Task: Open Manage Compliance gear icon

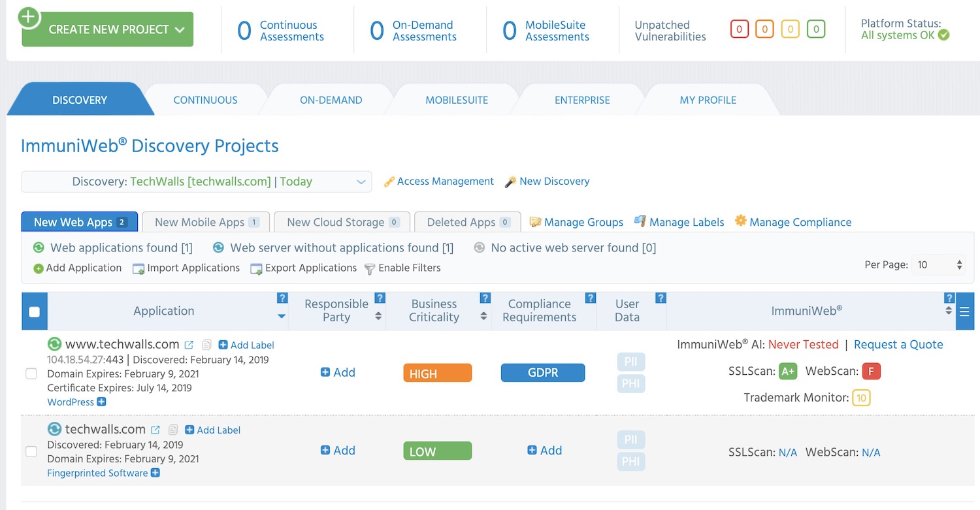Action: [x=740, y=221]
